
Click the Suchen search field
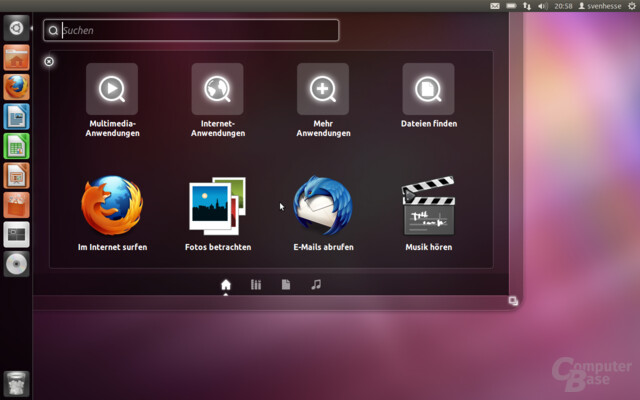[x=191, y=30]
